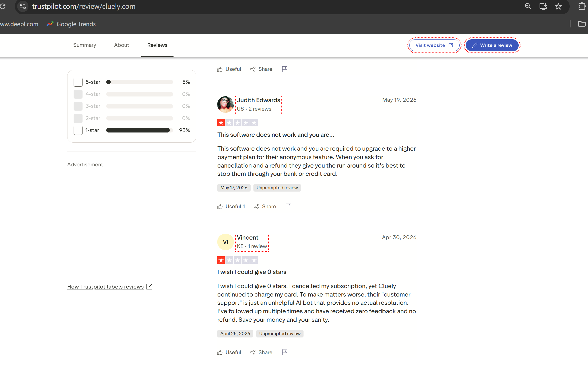The width and height of the screenshot is (588, 365).
Task: Click the zoom magnifier icon in address bar
Action: click(528, 6)
